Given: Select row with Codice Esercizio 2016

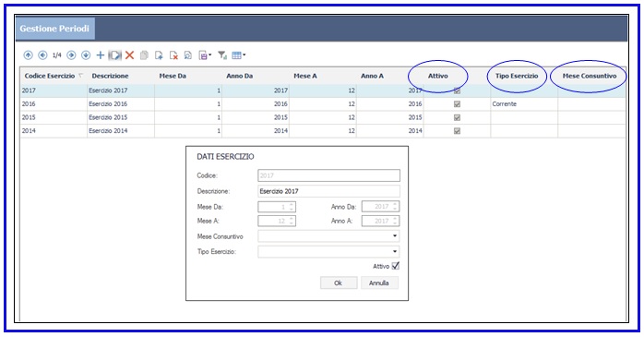Looking at the screenshot, I should pyautogui.click(x=322, y=104).
